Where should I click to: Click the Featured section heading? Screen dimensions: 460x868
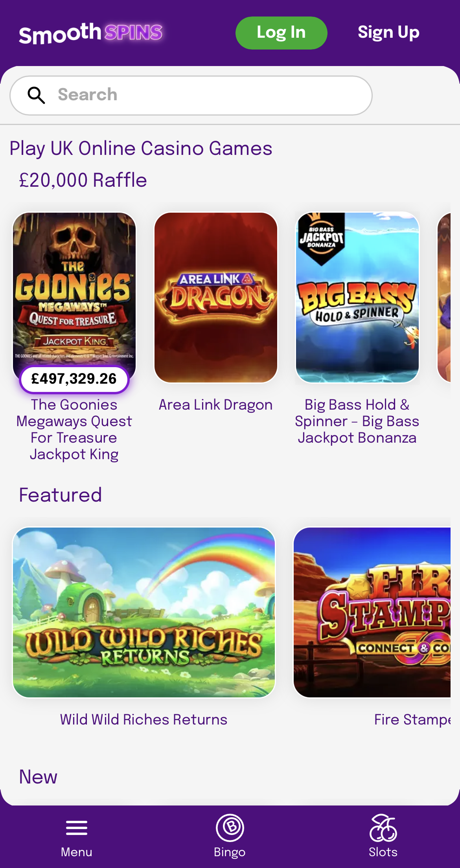click(x=61, y=495)
